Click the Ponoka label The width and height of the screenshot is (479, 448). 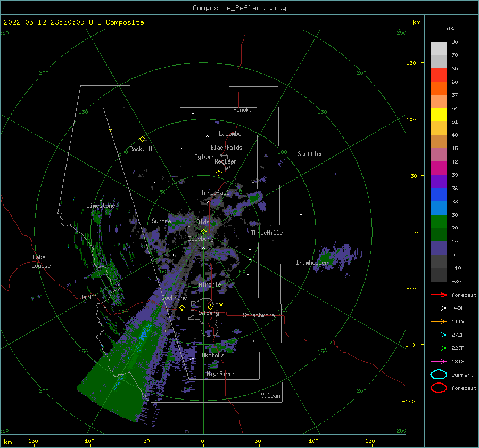[243, 110]
